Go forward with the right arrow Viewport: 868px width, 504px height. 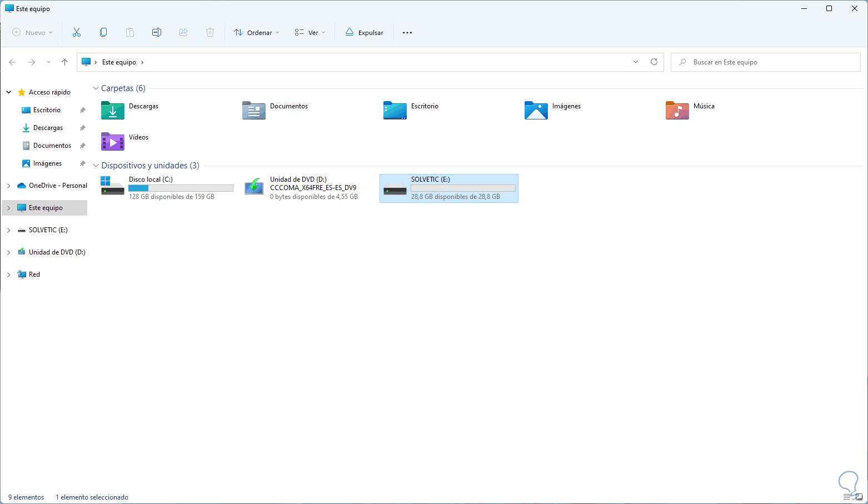click(32, 62)
